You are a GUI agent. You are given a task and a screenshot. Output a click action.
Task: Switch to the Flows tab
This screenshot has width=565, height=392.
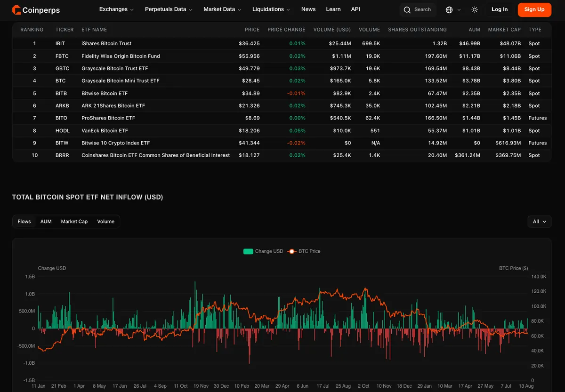[x=24, y=222]
